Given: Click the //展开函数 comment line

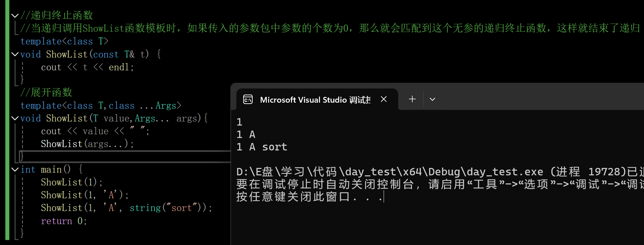Looking at the screenshot, I should (46, 93).
